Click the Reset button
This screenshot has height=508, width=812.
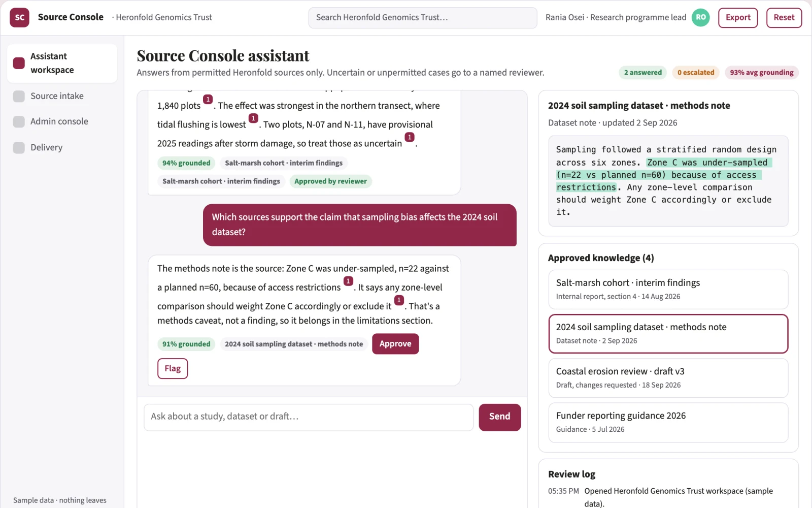pos(784,18)
